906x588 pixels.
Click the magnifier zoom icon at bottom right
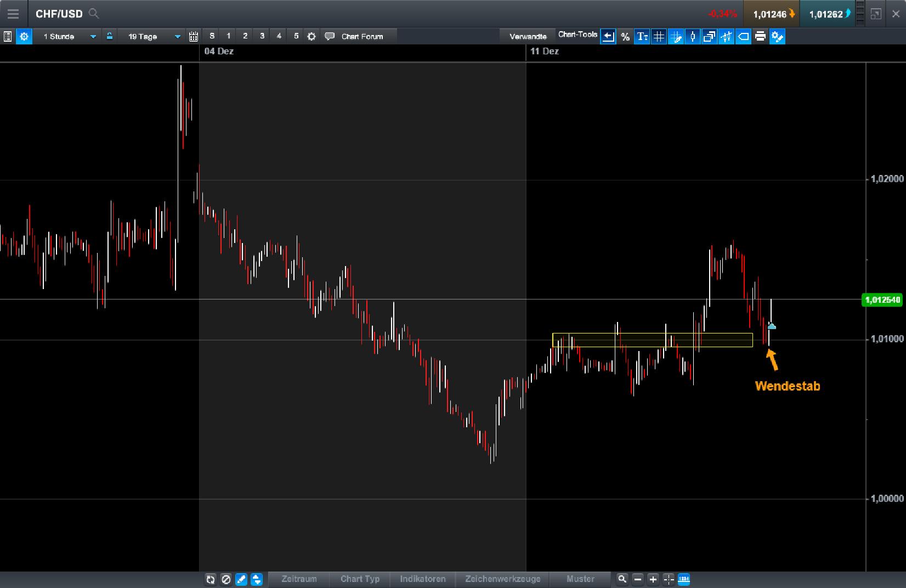click(x=622, y=579)
